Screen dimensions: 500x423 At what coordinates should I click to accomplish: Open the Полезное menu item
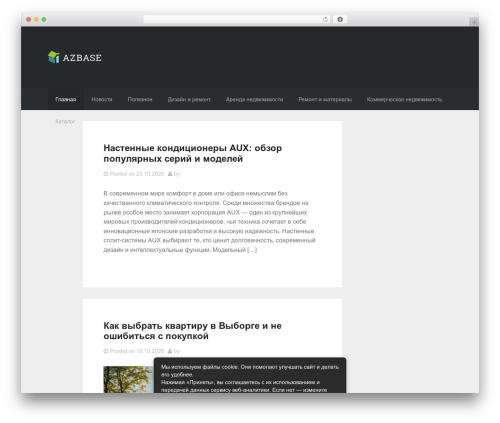coord(140,99)
